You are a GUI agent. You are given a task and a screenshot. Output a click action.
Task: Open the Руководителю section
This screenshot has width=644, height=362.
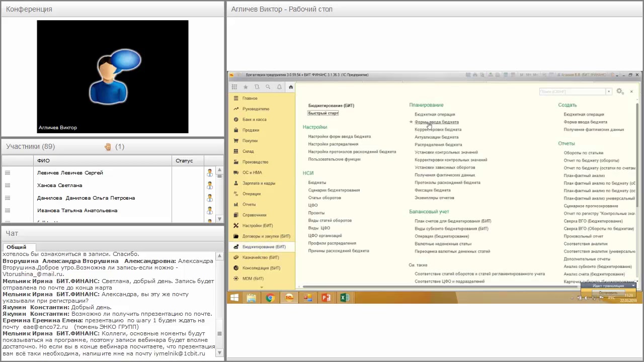tap(256, 109)
